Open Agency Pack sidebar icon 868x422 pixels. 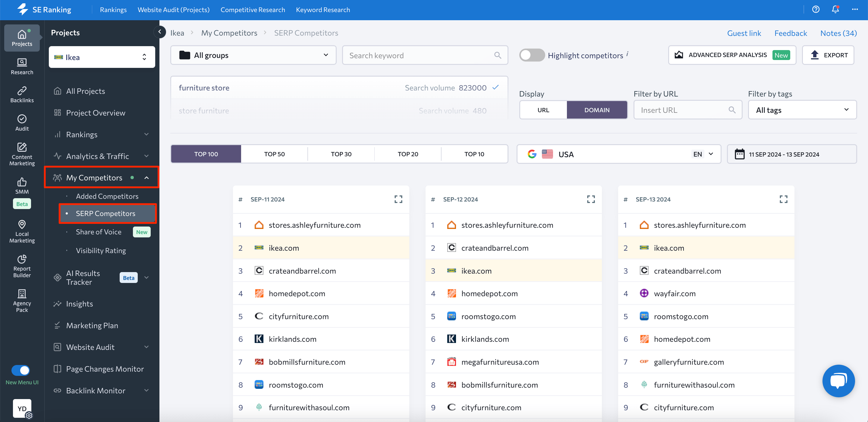point(22,301)
